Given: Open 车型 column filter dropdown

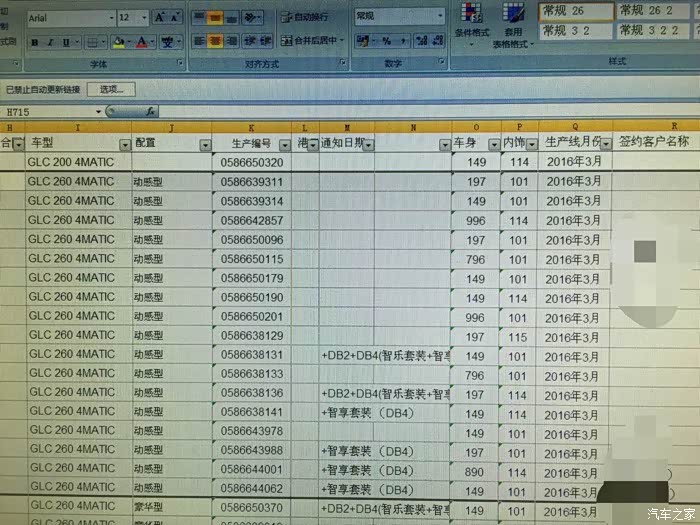Looking at the screenshot, I should [125, 145].
